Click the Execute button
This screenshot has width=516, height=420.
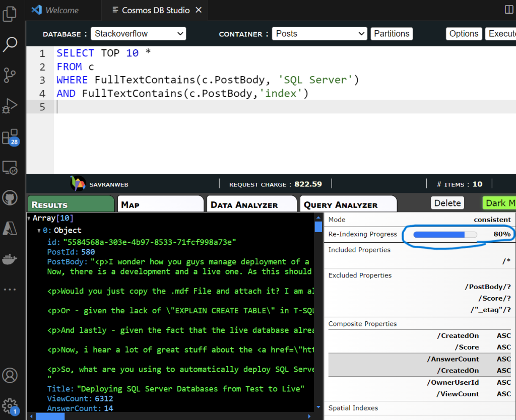[x=500, y=34]
